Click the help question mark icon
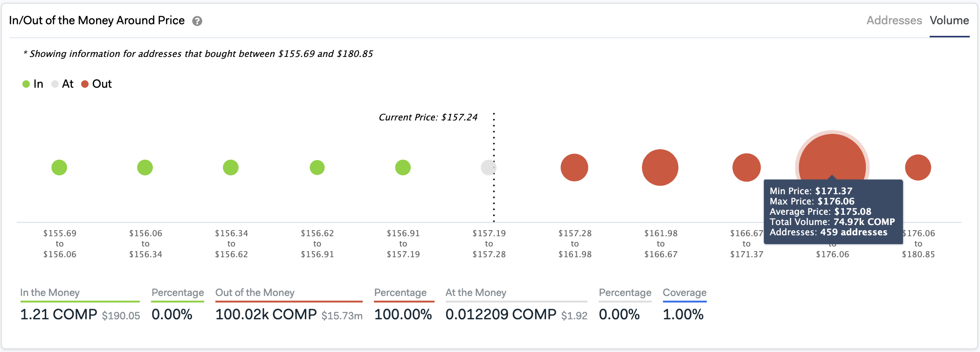Viewport: 980px width, 352px height. pyautogui.click(x=197, y=21)
